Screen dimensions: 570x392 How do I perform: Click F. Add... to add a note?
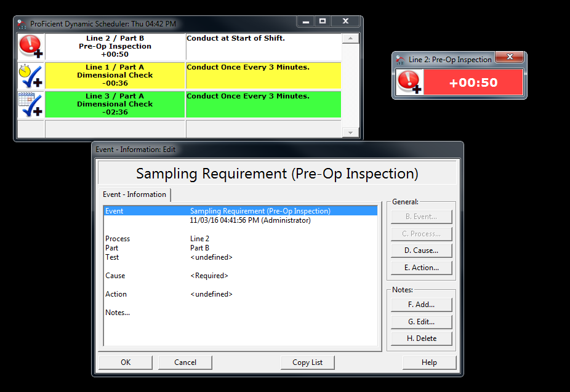coord(421,305)
